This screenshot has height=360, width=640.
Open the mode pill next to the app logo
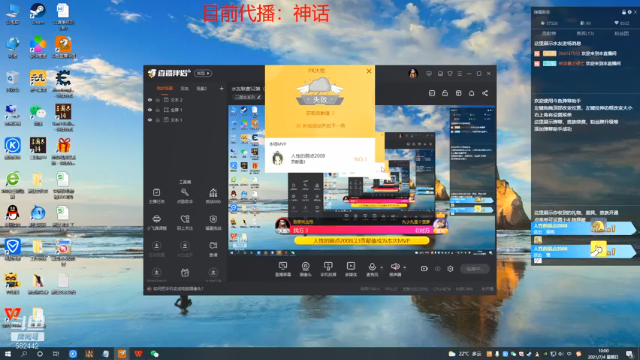click(203, 73)
